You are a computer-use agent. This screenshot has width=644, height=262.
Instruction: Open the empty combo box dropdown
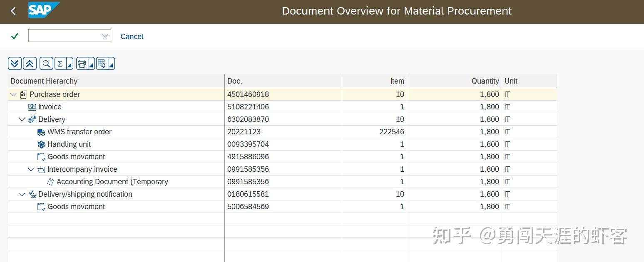click(x=105, y=36)
